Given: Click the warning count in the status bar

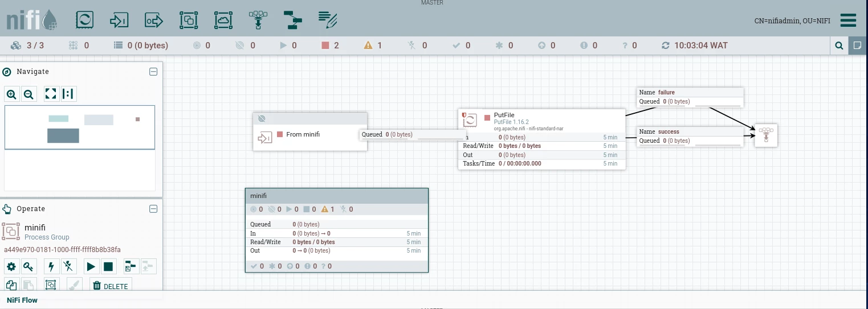Looking at the screenshot, I should (x=373, y=46).
